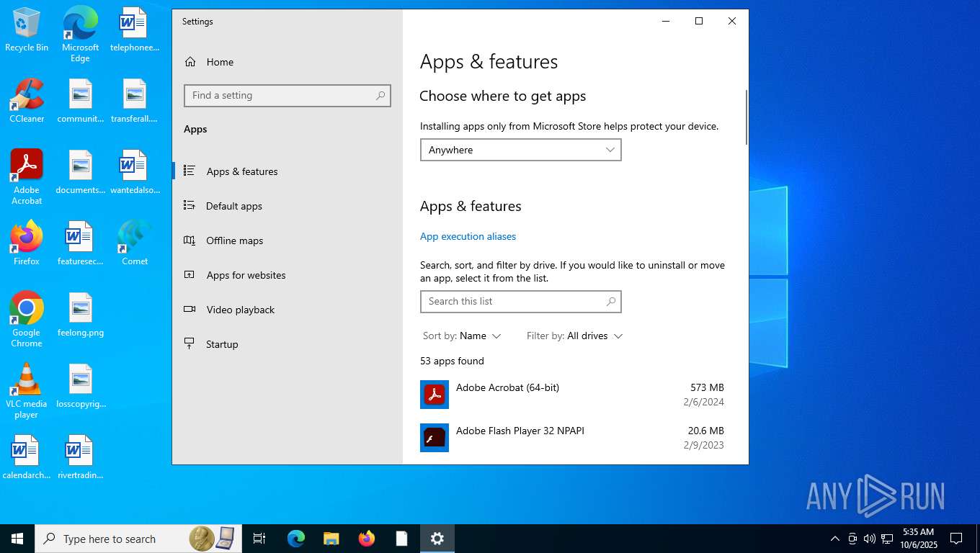
Task: Launch Firefox from the taskbar
Action: 367,539
